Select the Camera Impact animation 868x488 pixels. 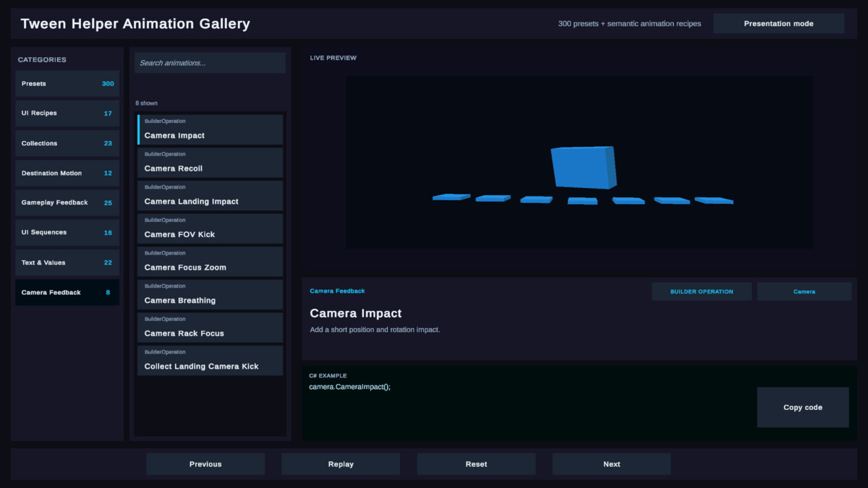click(x=210, y=129)
